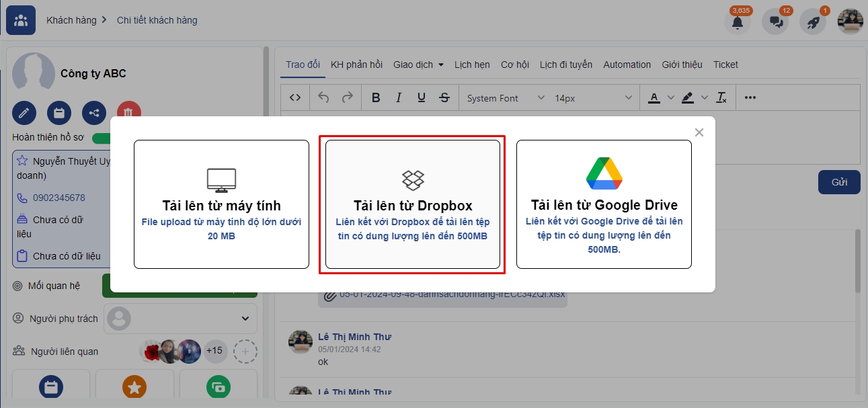Open more editor options ellipsis
Viewport: 868px width, 408px height.
(751, 97)
